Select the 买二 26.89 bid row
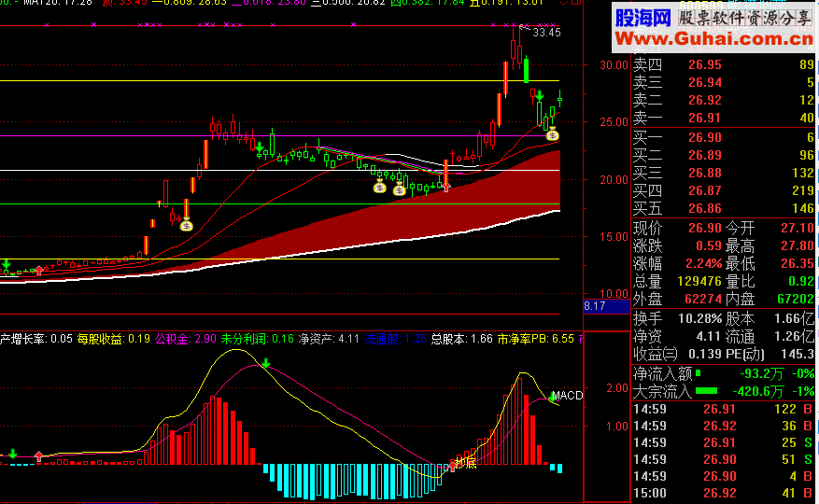Viewport: 819px width, 504px height. [x=723, y=156]
